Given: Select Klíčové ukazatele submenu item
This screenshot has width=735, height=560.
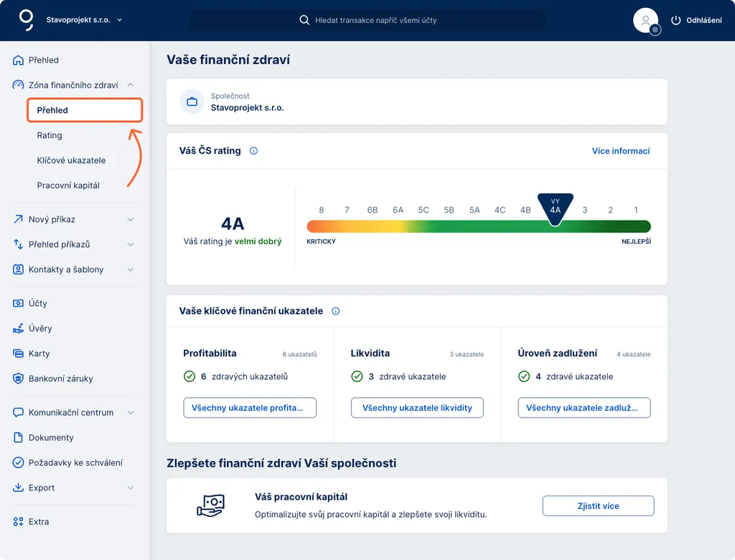Looking at the screenshot, I should (71, 160).
